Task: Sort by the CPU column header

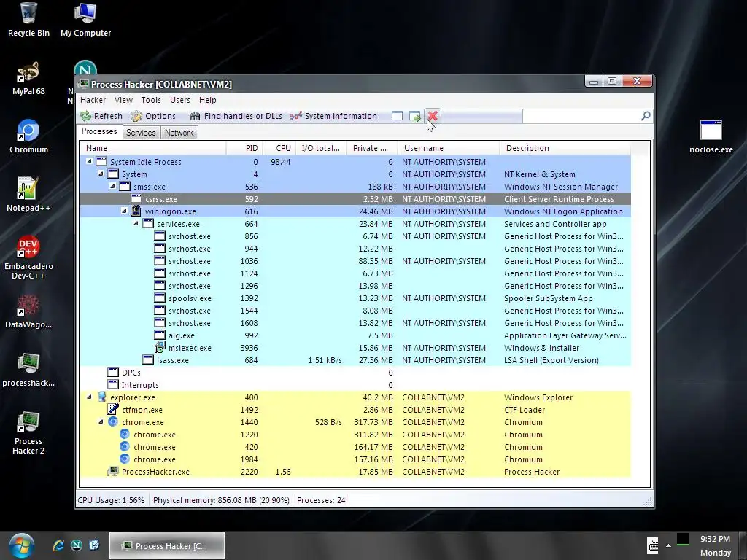Action: [x=279, y=148]
